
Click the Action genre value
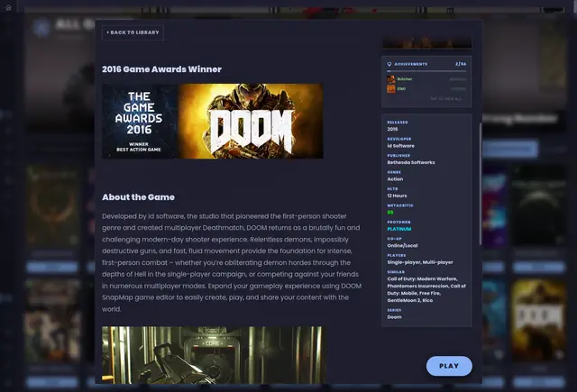click(395, 179)
